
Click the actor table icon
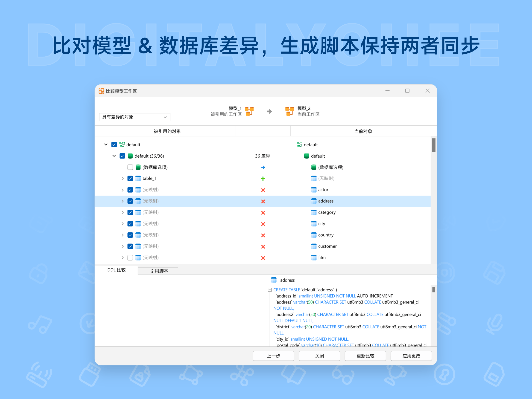(314, 190)
